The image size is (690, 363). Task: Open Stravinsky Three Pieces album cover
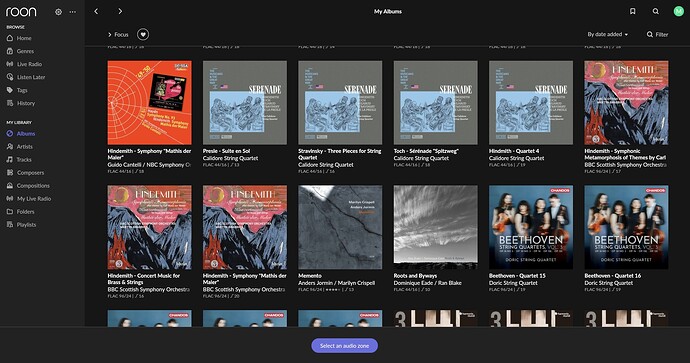pos(340,103)
